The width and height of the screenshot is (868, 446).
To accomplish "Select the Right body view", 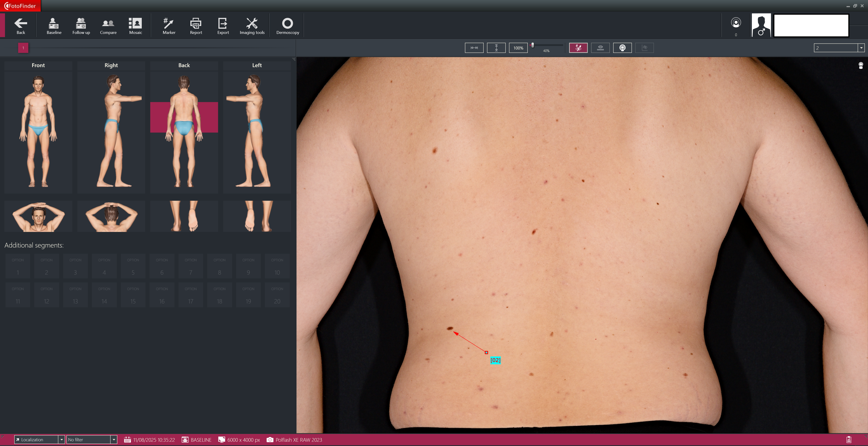I will tap(111, 131).
